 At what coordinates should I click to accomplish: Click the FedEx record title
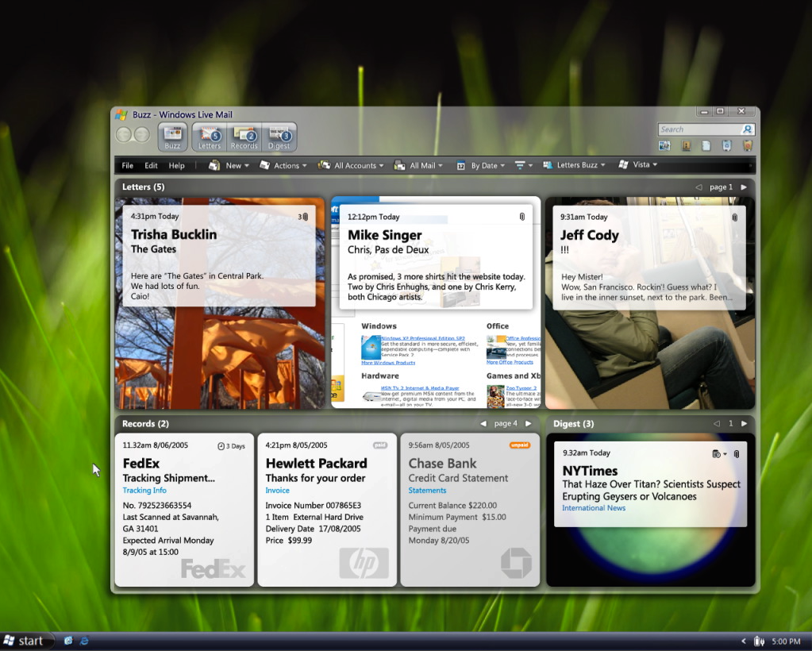(x=140, y=464)
